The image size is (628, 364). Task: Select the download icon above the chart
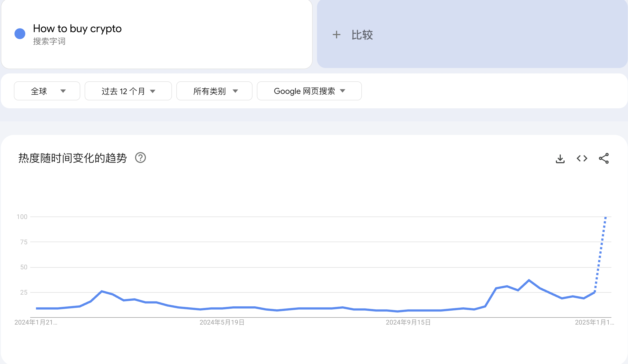click(560, 158)
